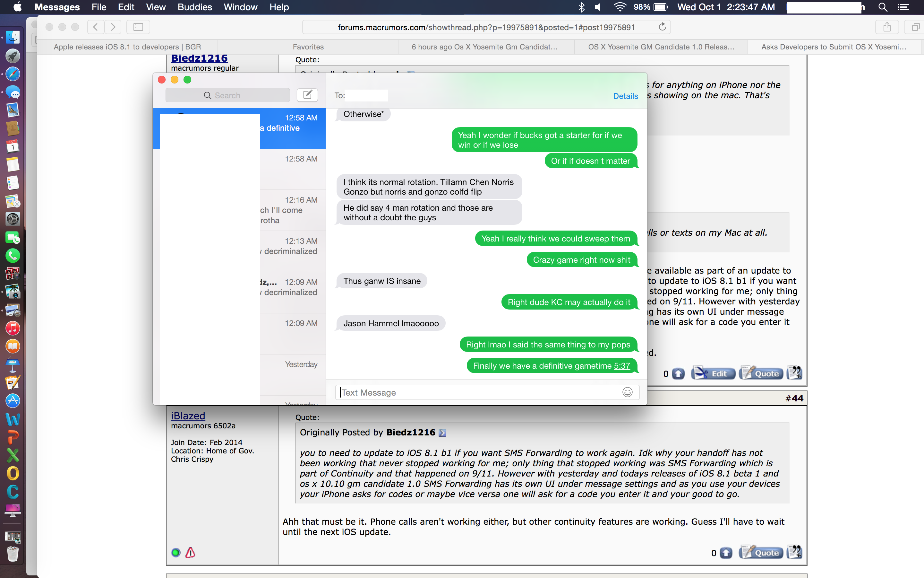Screen dimensions: 924x578
Task: Open Reminders from the Dock
Action: coord(13,183)
